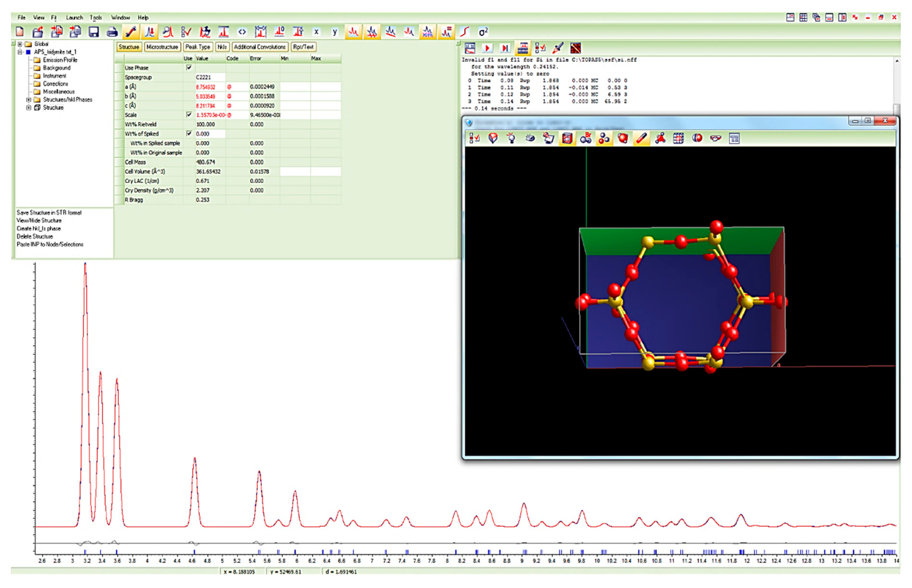Click the red Run refinement play button
Viewport: 912px width, 588px height.
487,48
